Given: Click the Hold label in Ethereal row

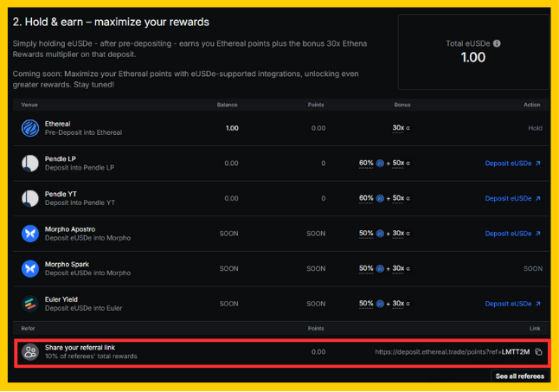Looking at the screenshot, I should click(x=535, y=128).
